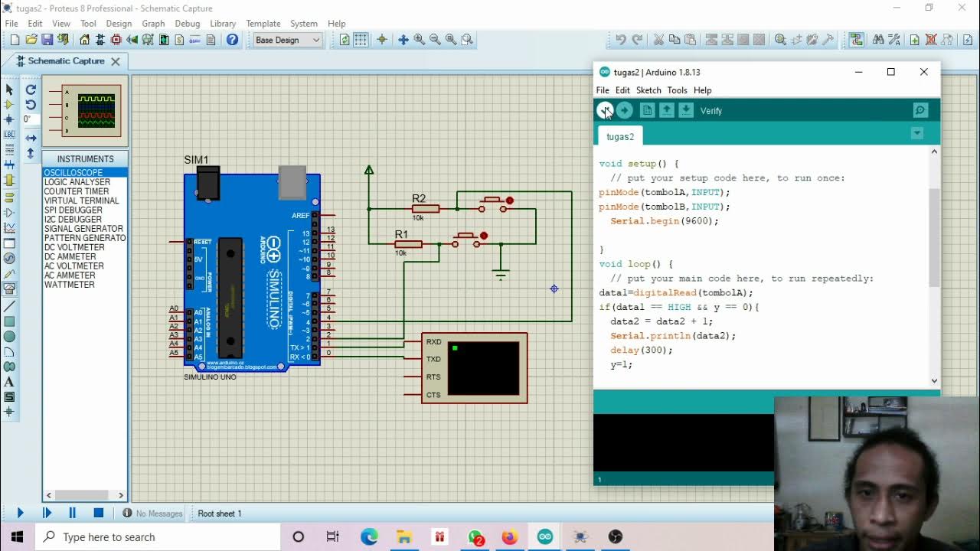Select the 2D Graphics Line tool
Screen dimensions: 980x551
[9, 306]
